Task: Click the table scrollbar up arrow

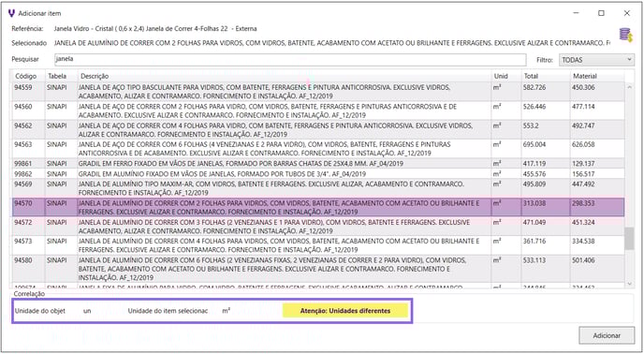Action: point(630,87)
